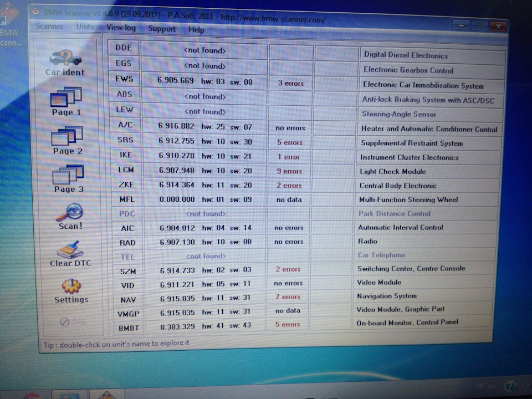Click 'Light Check Module' description
532x399 pixels.
pos(392,172)
